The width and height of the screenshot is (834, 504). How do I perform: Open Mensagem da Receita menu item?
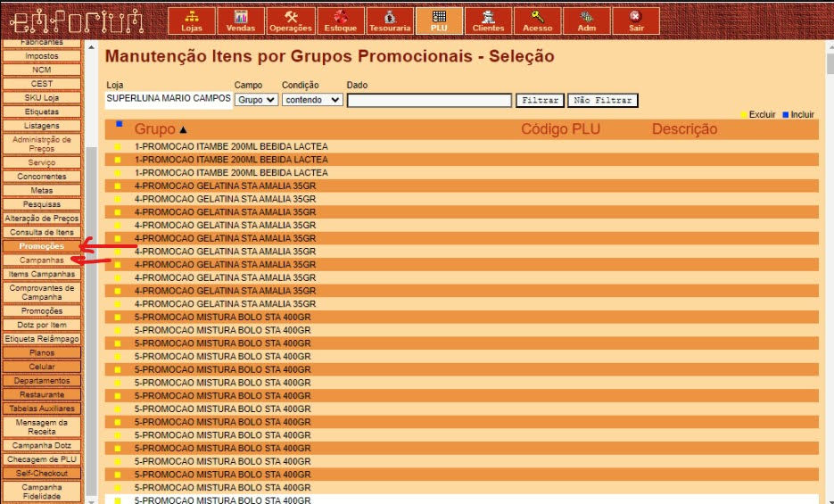click(x=42, y=427)
